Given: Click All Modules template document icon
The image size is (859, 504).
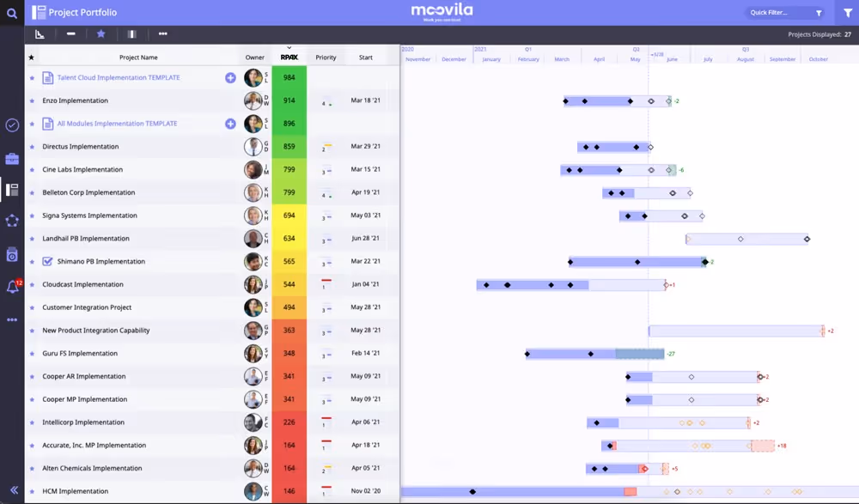Looking at the screenshot, I should click(x=47, y=124).
